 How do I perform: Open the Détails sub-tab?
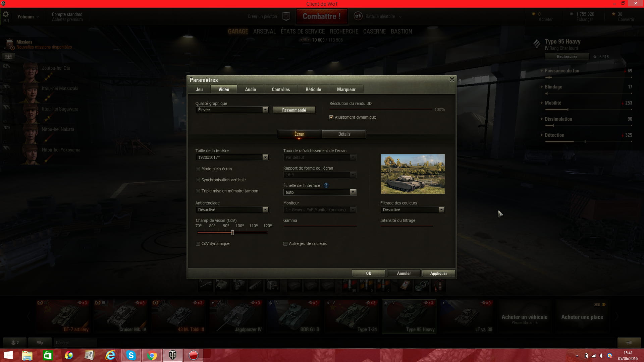(344, 134)
